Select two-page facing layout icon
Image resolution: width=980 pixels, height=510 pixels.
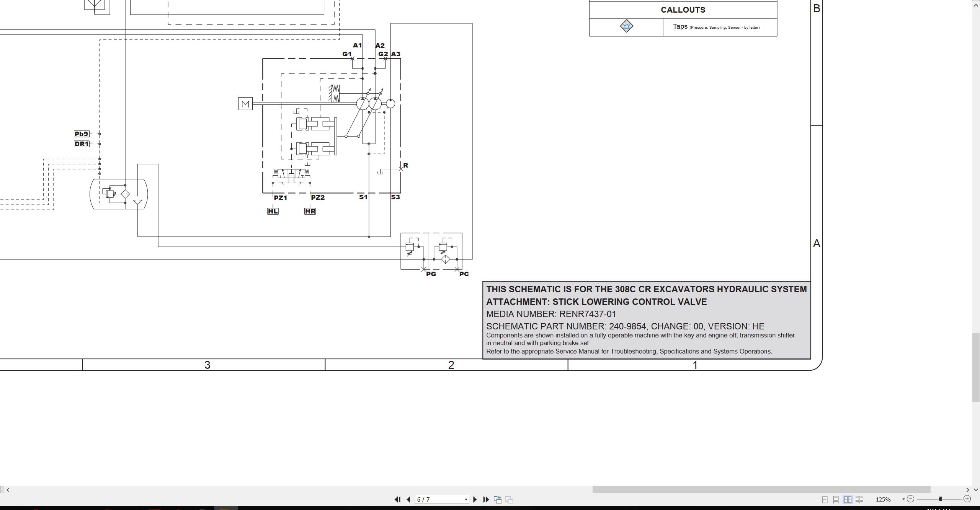848,499
